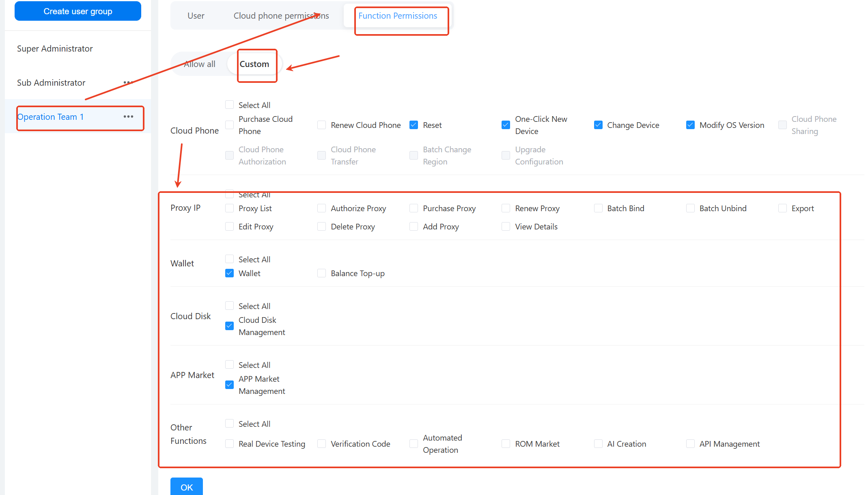Check Select All for Proxy IP
The width and height of the screenshot is (868, 495).
click(229, 195)
